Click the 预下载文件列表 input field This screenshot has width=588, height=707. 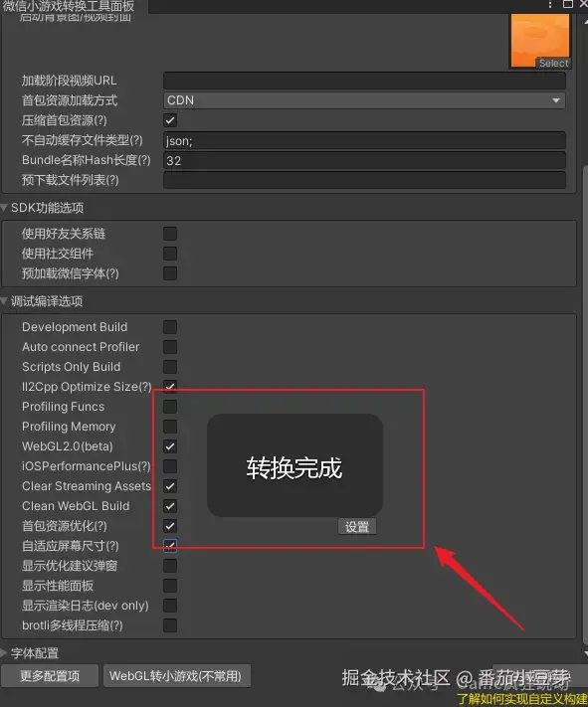coord(364,180)
